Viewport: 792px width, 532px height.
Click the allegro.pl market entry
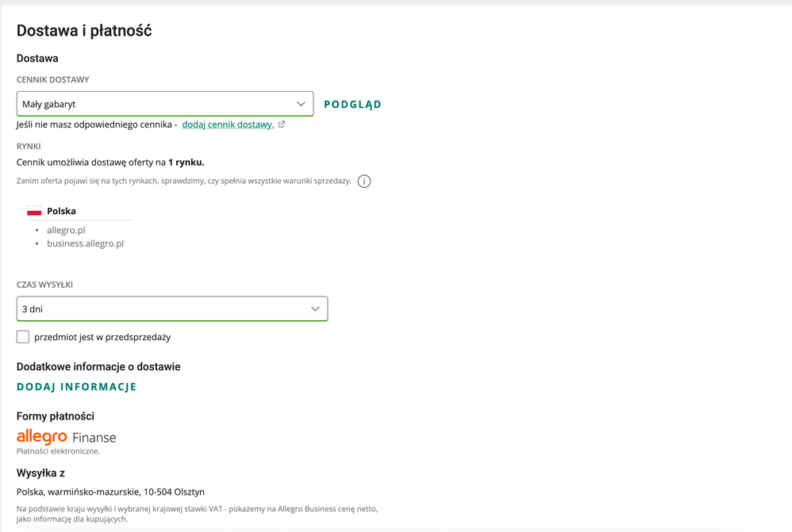[66, 230]
